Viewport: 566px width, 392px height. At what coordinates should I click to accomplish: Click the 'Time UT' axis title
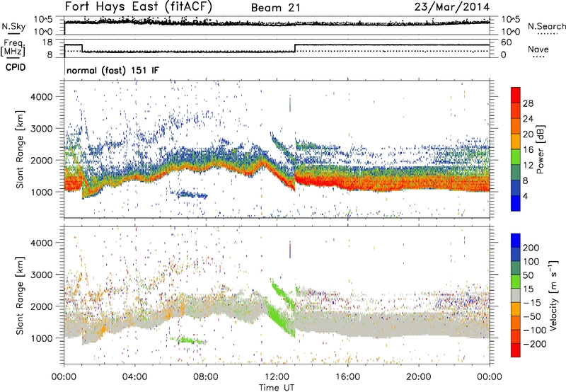coord(277,388)
